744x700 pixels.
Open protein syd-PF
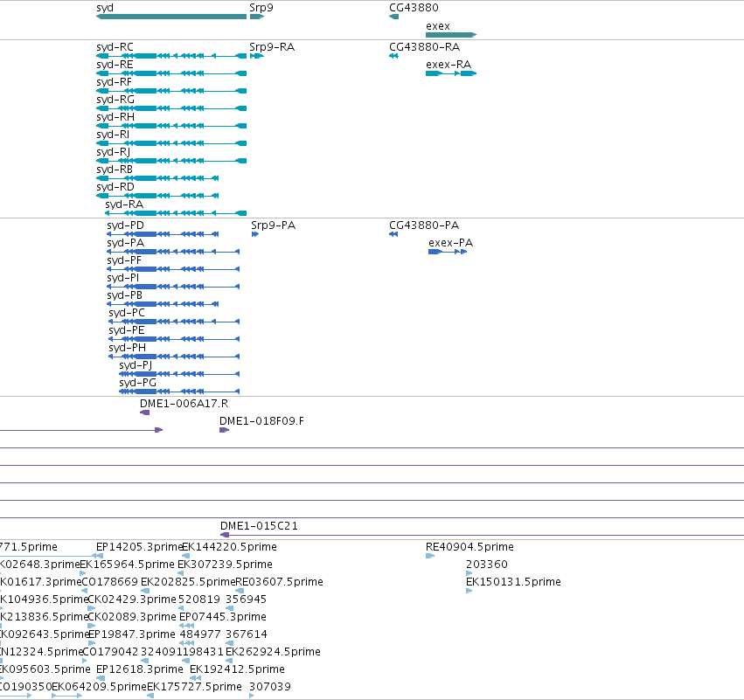tap(173, 269)
